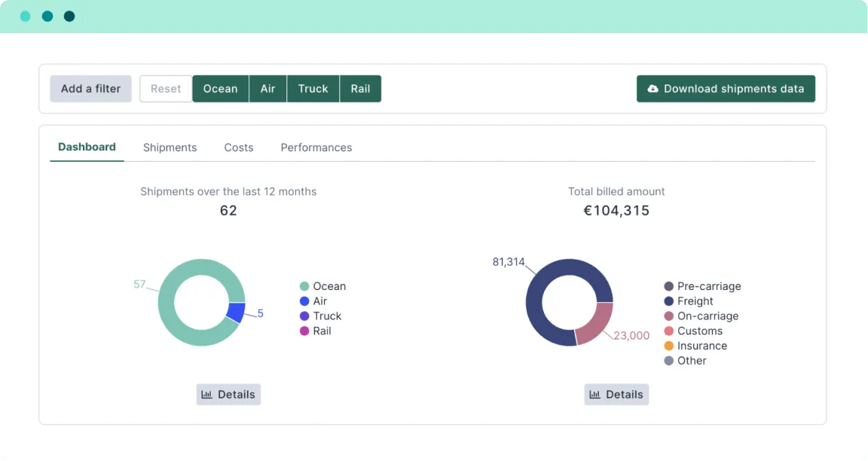This screenshot has width=868, height=461.
Task: Click the Air legend label
Action: (x=320, y=301)
